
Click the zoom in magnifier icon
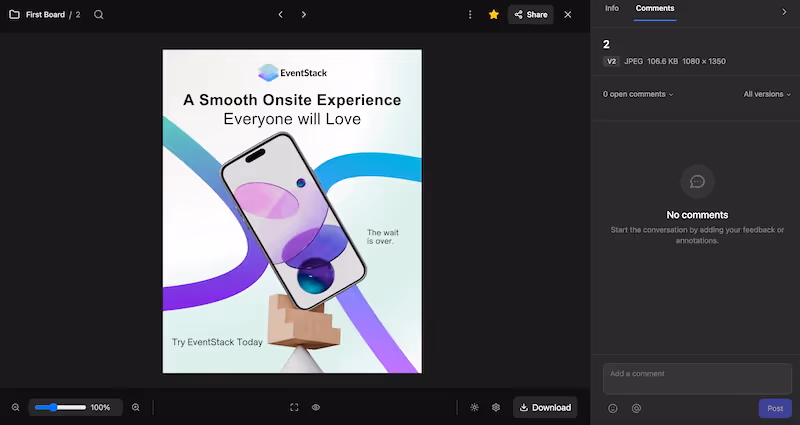136,407
